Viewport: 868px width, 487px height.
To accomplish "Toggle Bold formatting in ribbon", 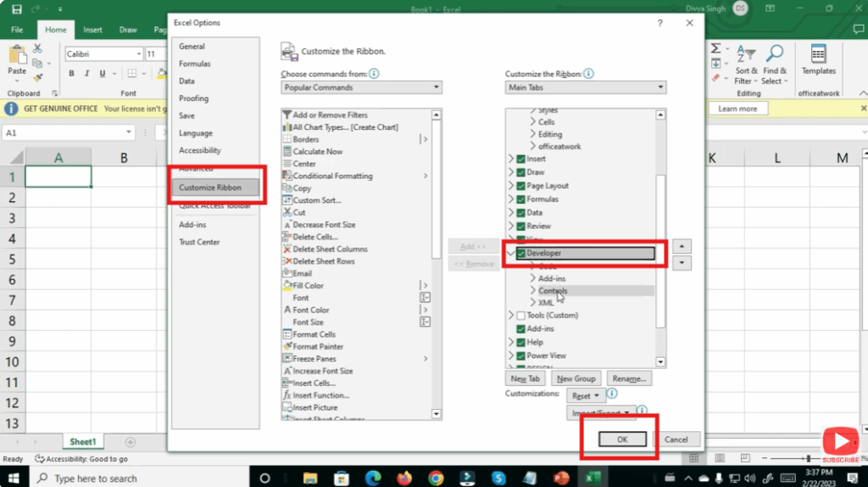I will click(x=71, y=73).
